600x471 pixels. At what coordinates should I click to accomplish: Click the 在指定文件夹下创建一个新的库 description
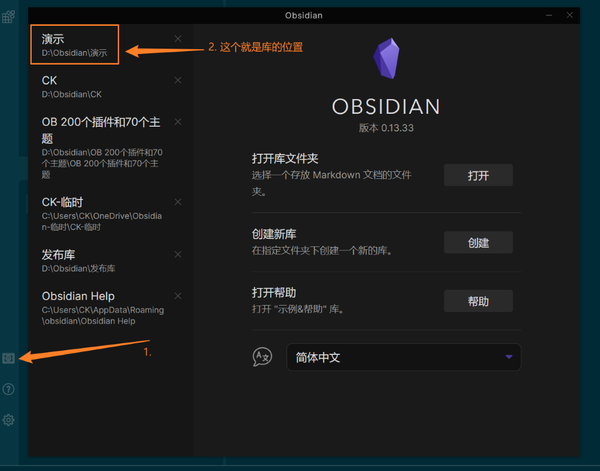tap(322, 251)
